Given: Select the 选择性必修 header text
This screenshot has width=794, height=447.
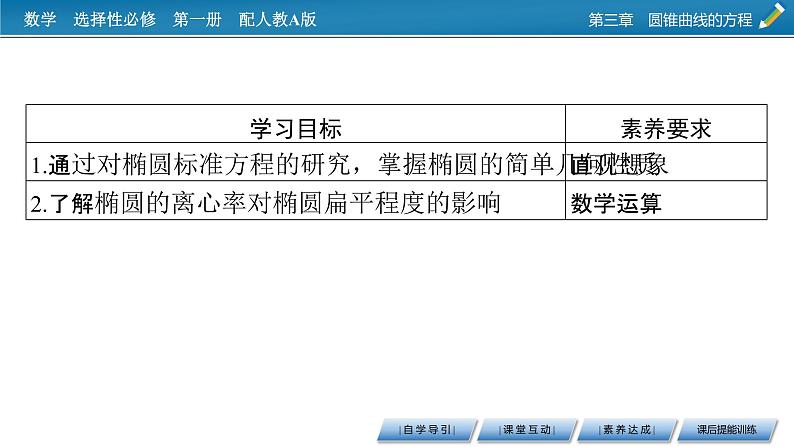Looking at the screenshot, I should [114, 19].
